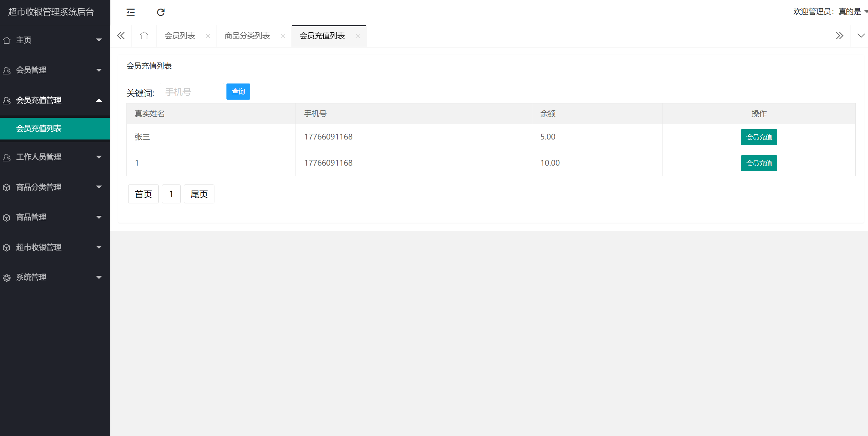Click the blue 查询 search button
The width and height of the screenshot is (868, 436).
pyautogui.click(x=238, y=91)
